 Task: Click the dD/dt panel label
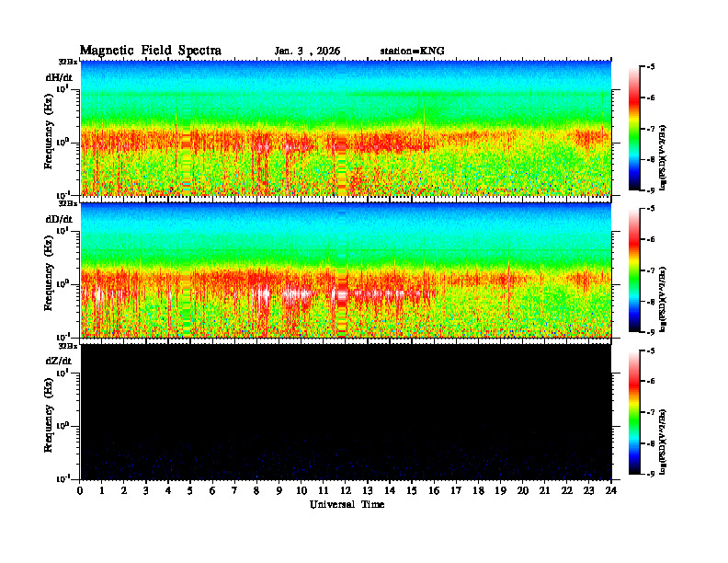coord(59,219)
